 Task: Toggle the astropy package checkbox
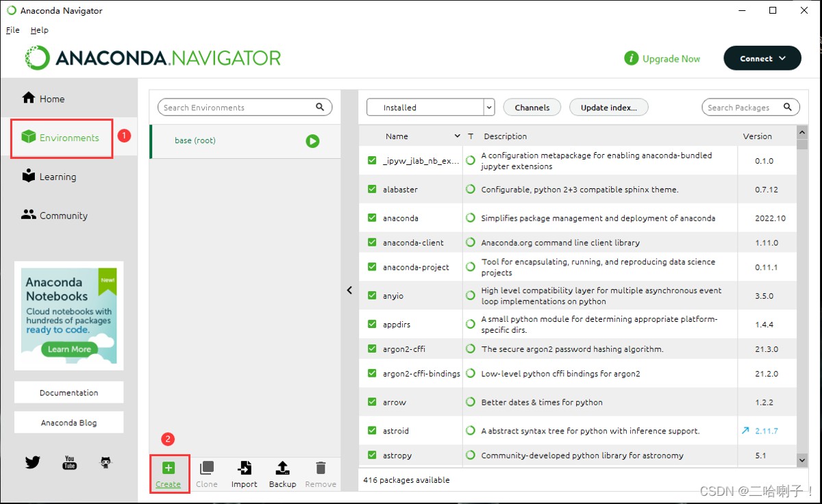click(372, 455)
